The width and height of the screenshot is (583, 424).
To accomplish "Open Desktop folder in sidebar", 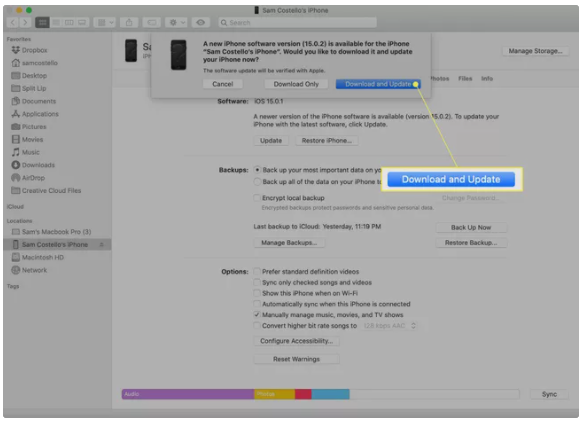I will (34, 76).
